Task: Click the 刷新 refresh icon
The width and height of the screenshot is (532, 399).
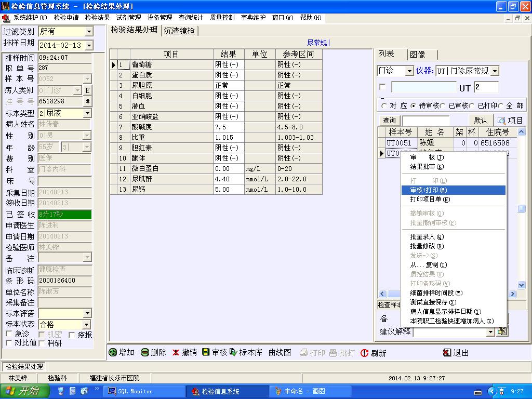Action: click(364, 353)
